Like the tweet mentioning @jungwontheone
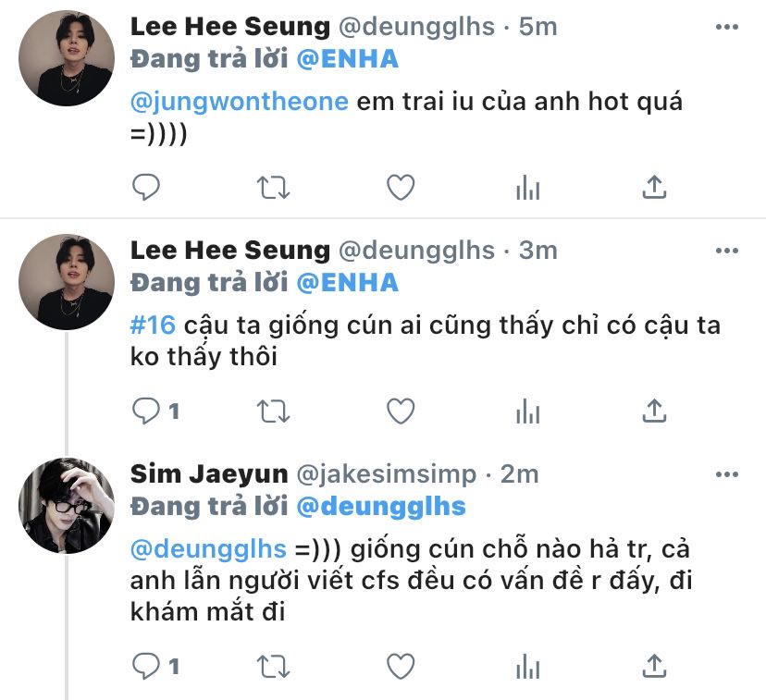766x700 pixels. point(401,188)
